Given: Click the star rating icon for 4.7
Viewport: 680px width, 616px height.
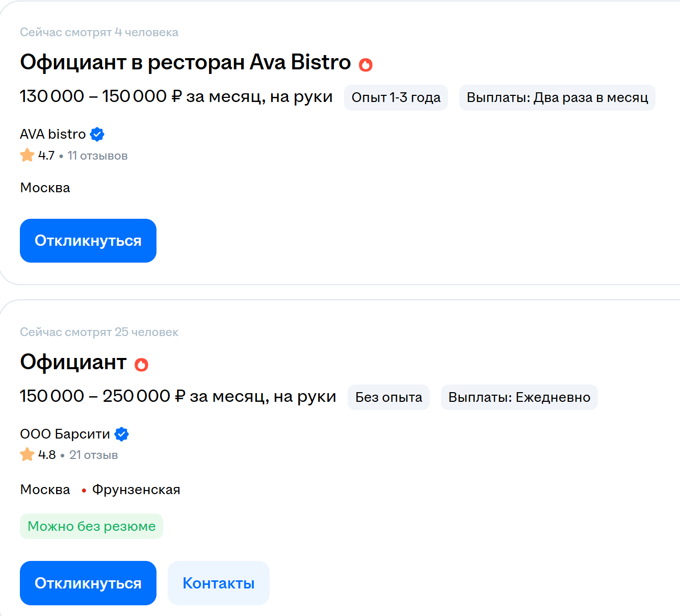Looking at the screenshot, I should coord(27,155).
